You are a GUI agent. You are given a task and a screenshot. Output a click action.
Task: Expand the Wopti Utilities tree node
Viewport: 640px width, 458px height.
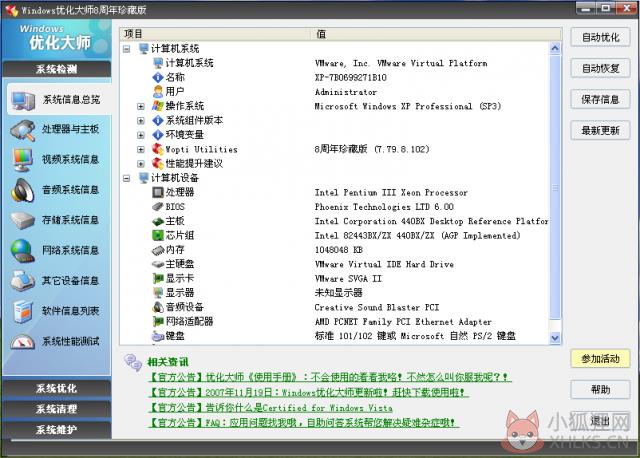coord(141,149)
